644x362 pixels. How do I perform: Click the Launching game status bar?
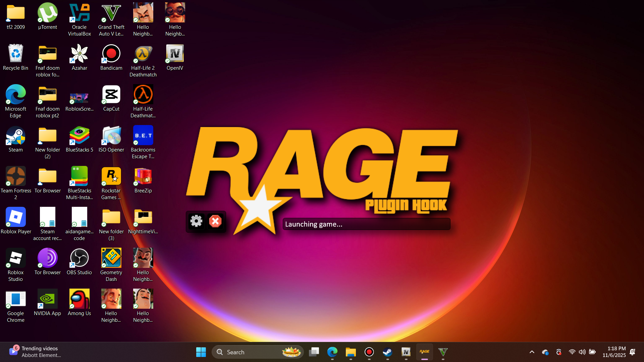coord(366,224)
